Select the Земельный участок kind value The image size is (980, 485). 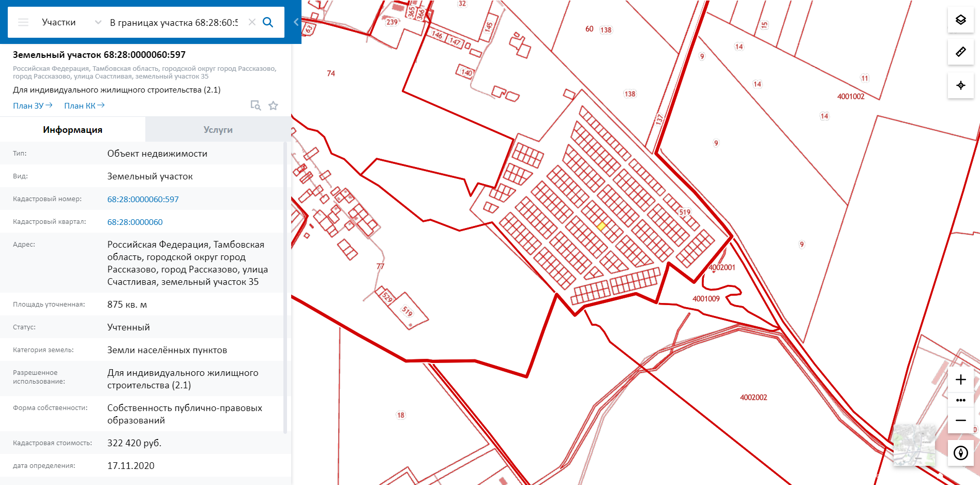click(x=150, y=176)
